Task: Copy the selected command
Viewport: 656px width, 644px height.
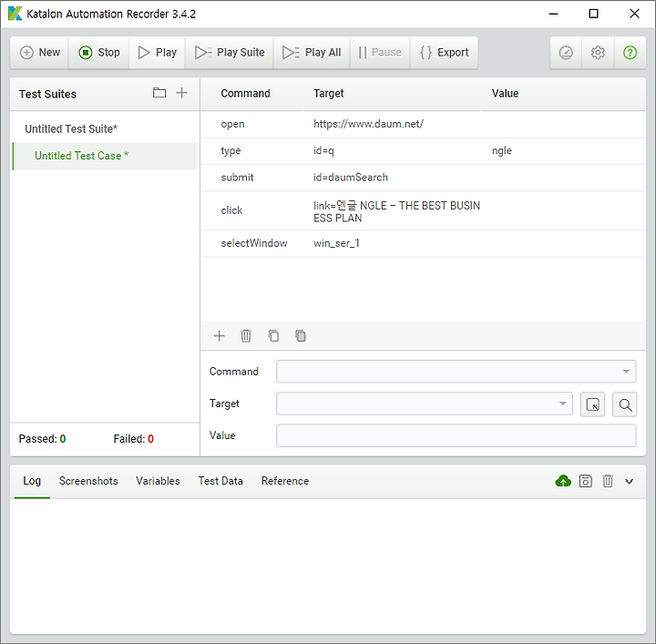Action: click(x=273, y=336)
